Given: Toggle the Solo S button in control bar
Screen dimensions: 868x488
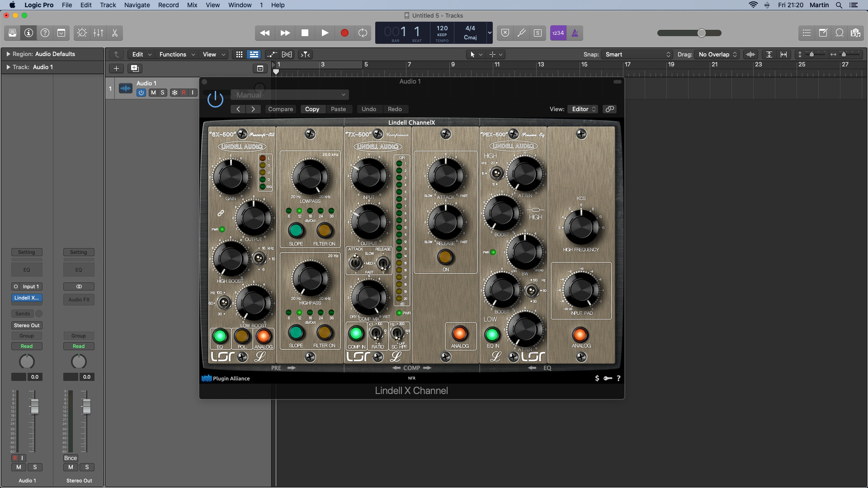Looking at the screenshot, I should [538, 33].
